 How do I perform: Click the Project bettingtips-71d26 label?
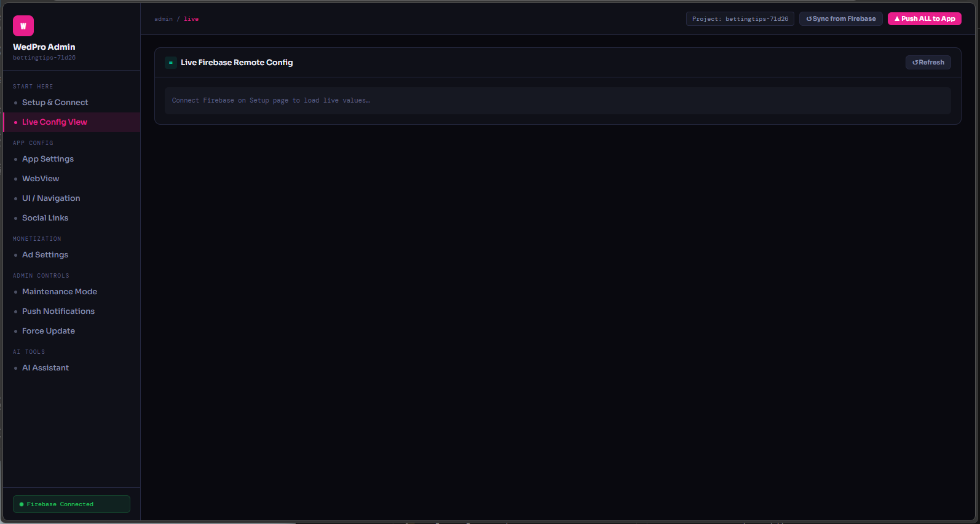(x=740, y=18)
